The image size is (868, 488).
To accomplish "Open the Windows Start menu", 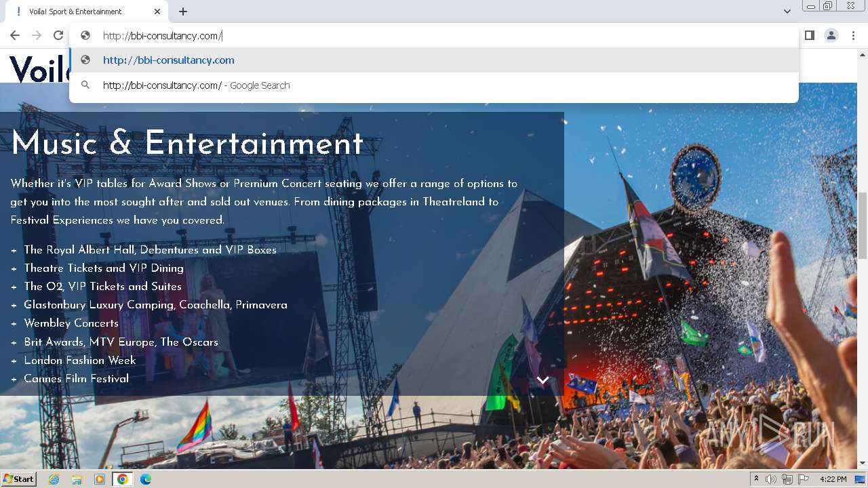I will click(x=19, y=479).
